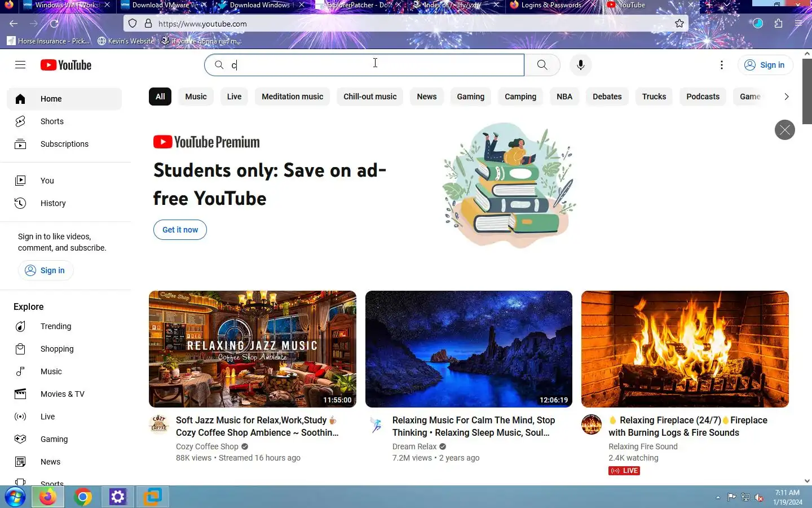Launch Chrome from the taskbar

pos(83,497)
